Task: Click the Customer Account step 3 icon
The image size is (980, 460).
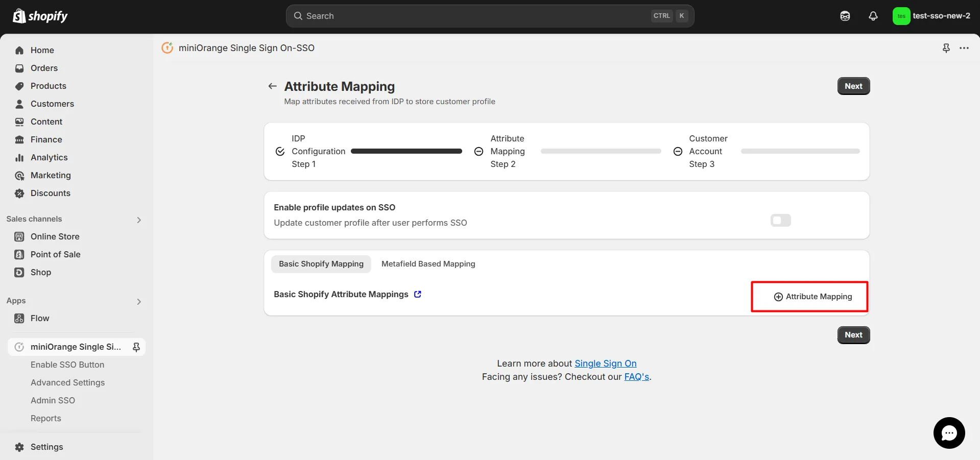Action: 678,152
